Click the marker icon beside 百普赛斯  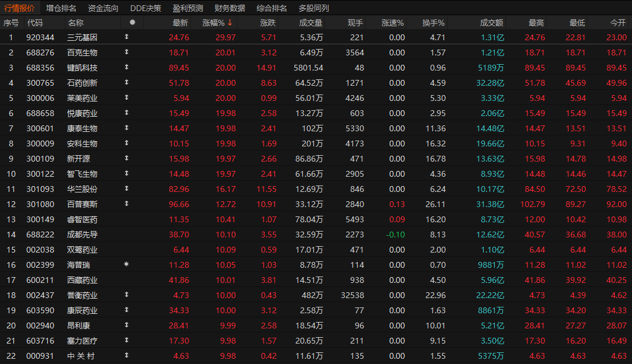[127, 204]
